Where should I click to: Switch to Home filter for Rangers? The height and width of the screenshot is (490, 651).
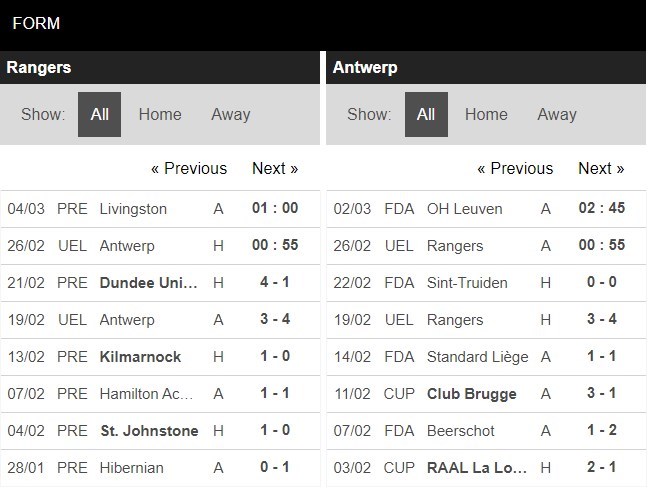pyautogui.click(x=160, y=114)
